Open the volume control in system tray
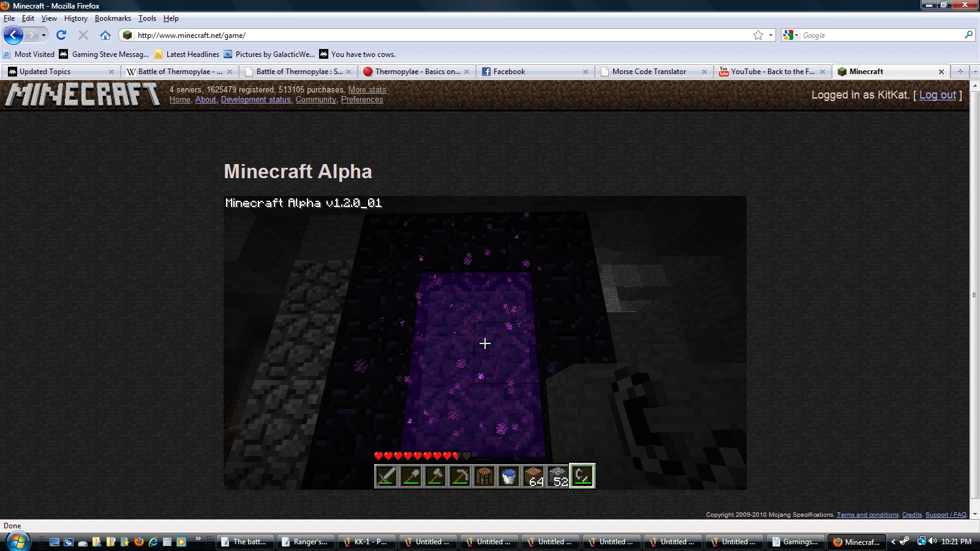The height and width of the screenshot is (551, 980). point(933,541)
